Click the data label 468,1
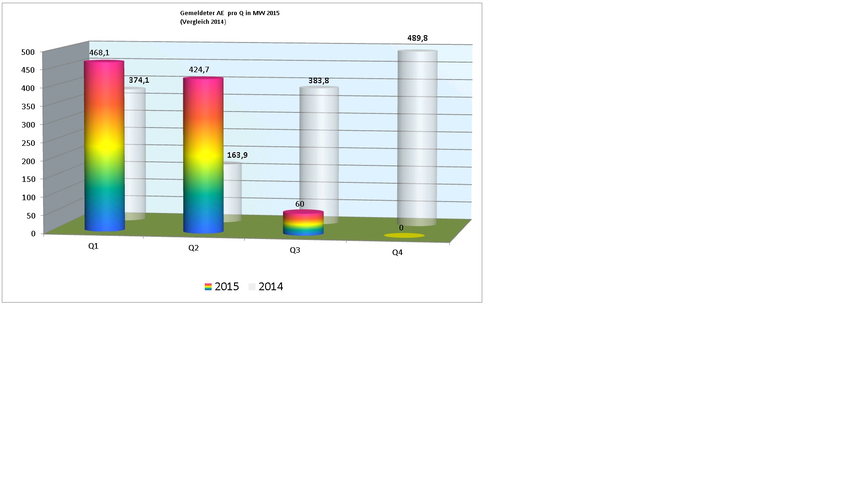The width and height of the screenshot is (868, 495). pos(99,53)
